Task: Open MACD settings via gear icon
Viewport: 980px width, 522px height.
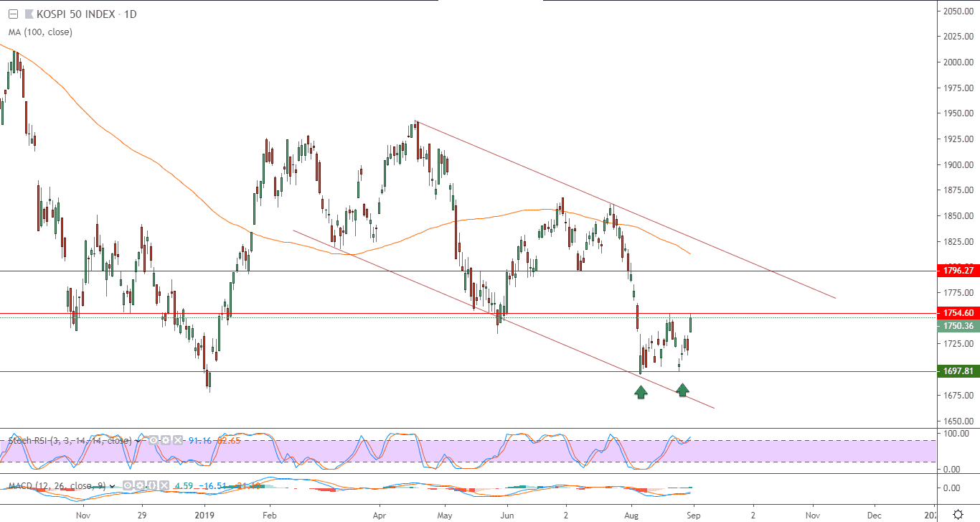Action: 138,486
